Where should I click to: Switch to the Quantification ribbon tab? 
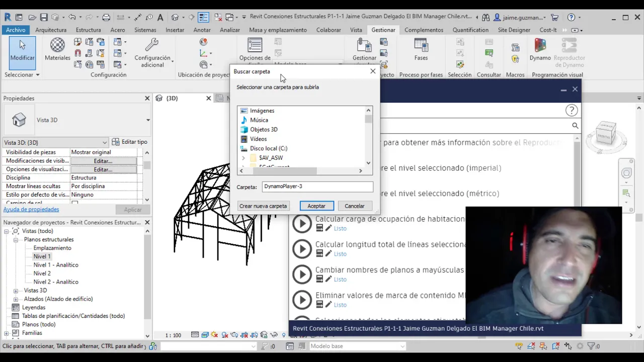pos(470,30)
